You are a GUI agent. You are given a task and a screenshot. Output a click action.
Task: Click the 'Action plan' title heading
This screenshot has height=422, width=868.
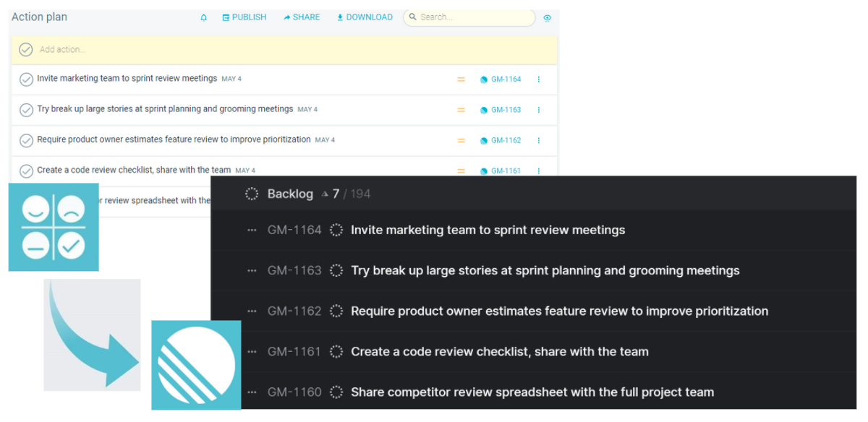click(39, 17)
